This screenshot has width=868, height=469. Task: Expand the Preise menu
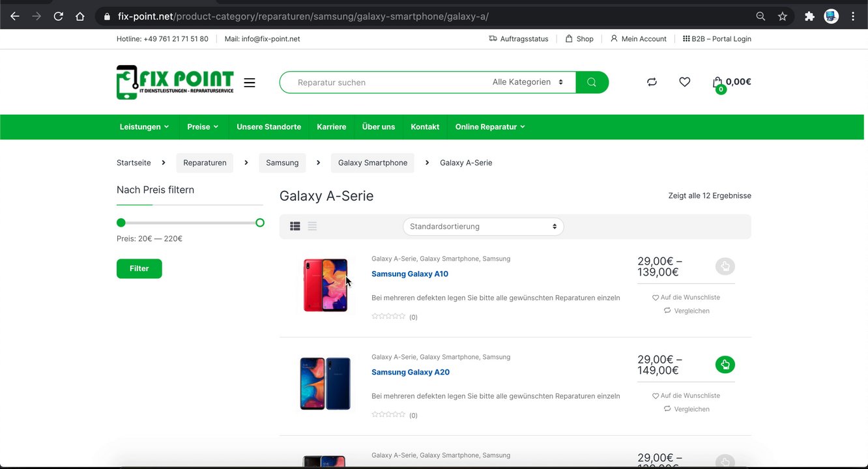click(x=203, y=127)
